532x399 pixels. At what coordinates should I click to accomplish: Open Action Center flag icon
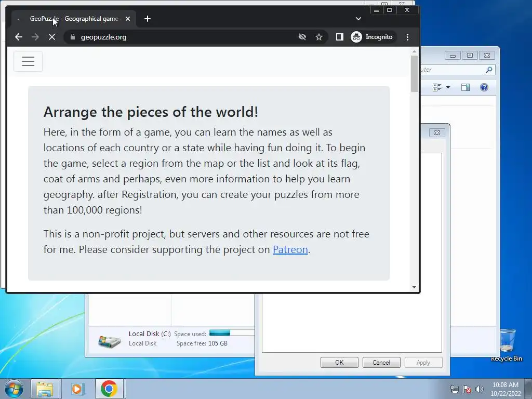(467, 389)
